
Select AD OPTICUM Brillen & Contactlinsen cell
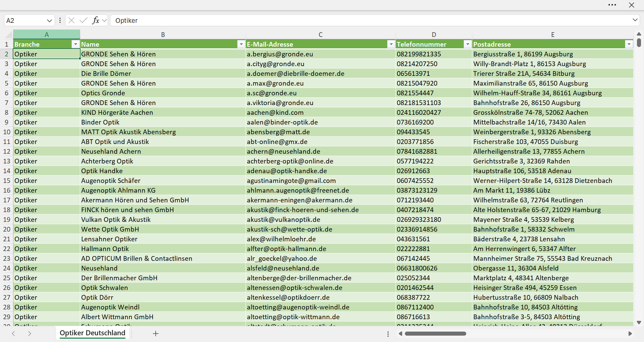click(163, 258)
